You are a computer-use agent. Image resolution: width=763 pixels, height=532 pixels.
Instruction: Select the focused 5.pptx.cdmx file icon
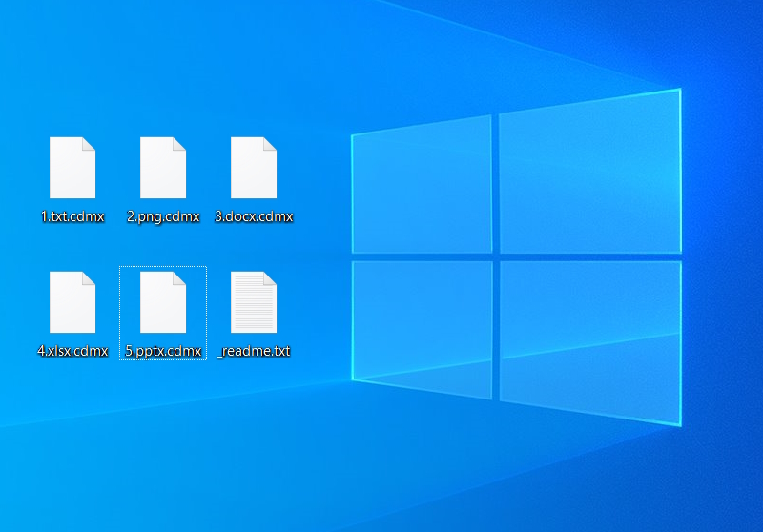coord(163,302)
